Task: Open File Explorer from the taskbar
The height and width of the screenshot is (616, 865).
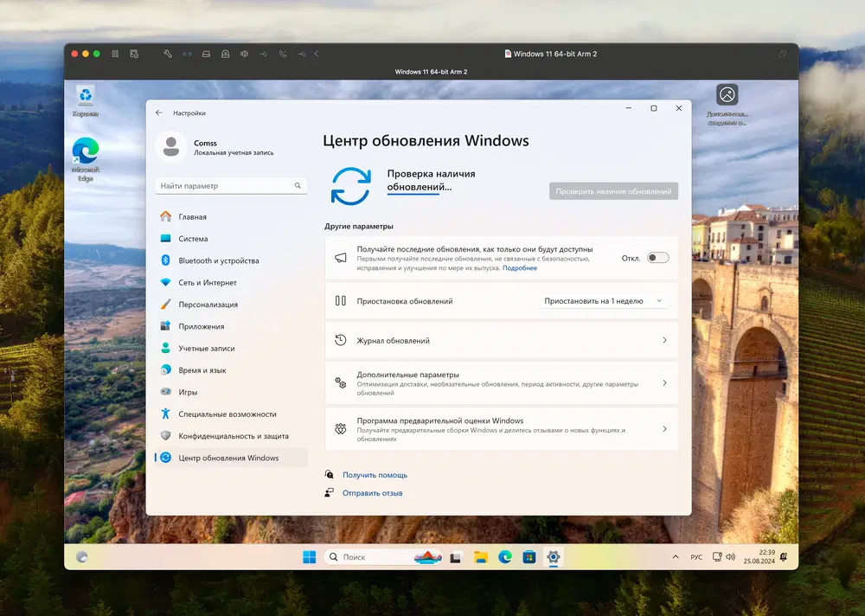Action: [x=480, y=557]
